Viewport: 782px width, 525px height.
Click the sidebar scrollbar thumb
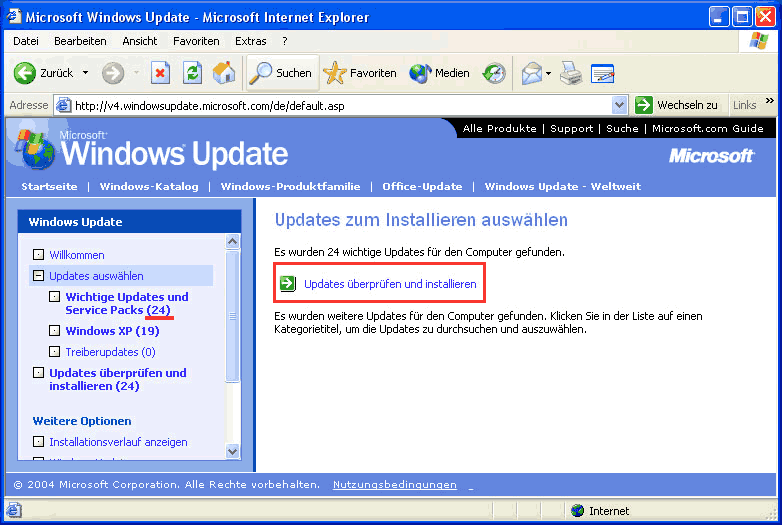click(x=232, y=316)
